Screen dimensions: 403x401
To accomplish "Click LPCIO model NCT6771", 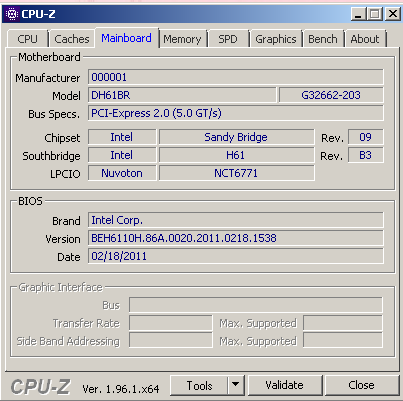I will pyautogui.click(x=236, y=173).
